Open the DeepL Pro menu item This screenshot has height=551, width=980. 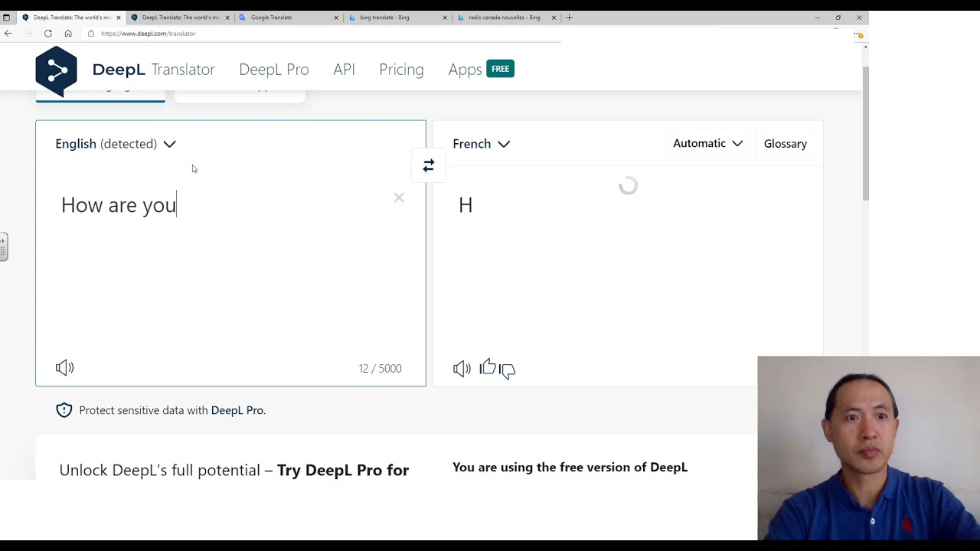coord(274,70)
